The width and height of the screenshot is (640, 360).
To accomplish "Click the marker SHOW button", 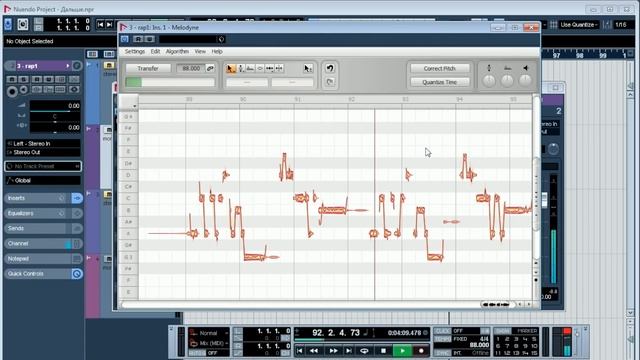I will pyautogui.click(x=503, y=331).
